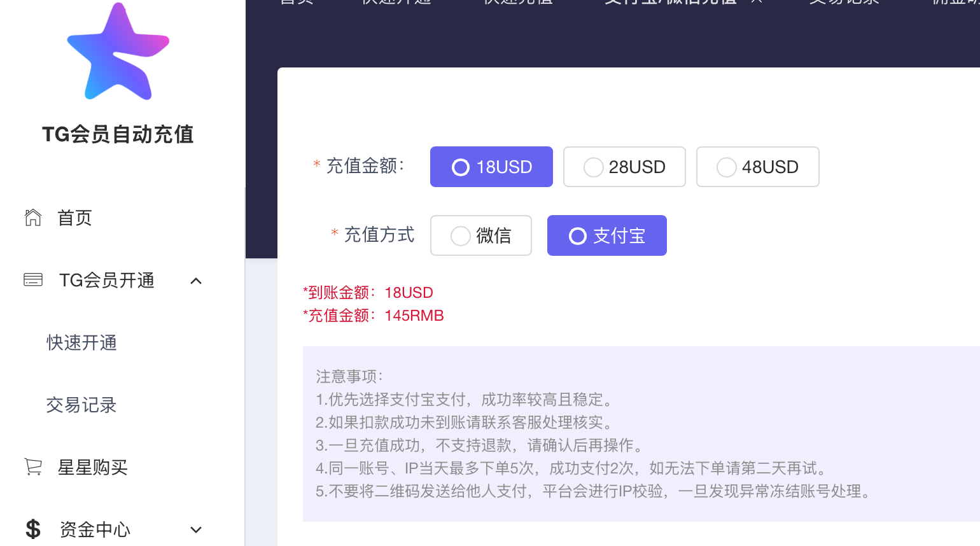The height and width of the screenshot is (546, 980).
Task: Pick the 48USD recharge amount
Action: coord(757,167)
